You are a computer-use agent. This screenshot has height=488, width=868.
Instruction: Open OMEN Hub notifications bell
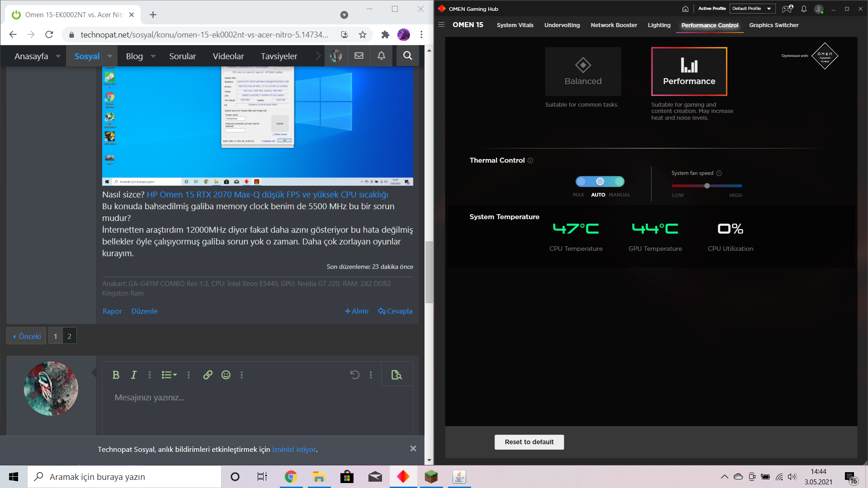tap(804, 9)
